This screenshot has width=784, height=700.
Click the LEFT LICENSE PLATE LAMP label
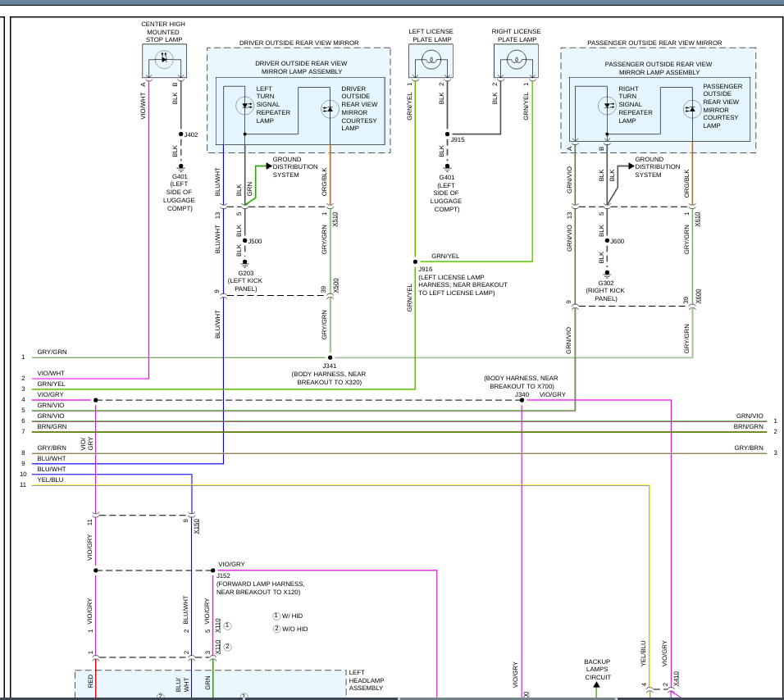coord(431,35)
